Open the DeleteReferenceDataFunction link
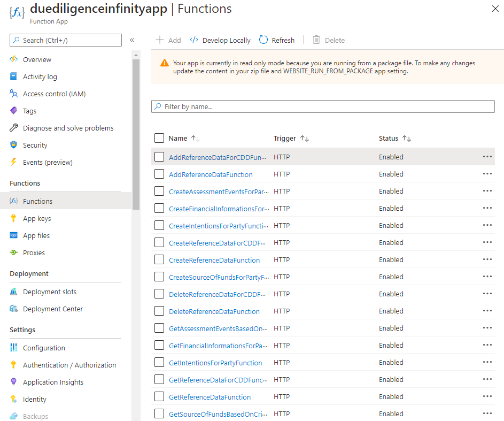This screenshot has width=504, height=421. [x=214, y=311]
